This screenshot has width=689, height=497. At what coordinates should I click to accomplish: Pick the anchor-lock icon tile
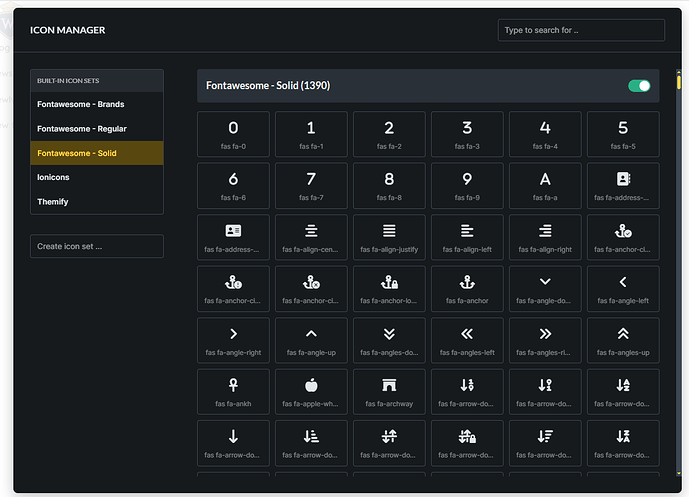click(x=389, y=288)
